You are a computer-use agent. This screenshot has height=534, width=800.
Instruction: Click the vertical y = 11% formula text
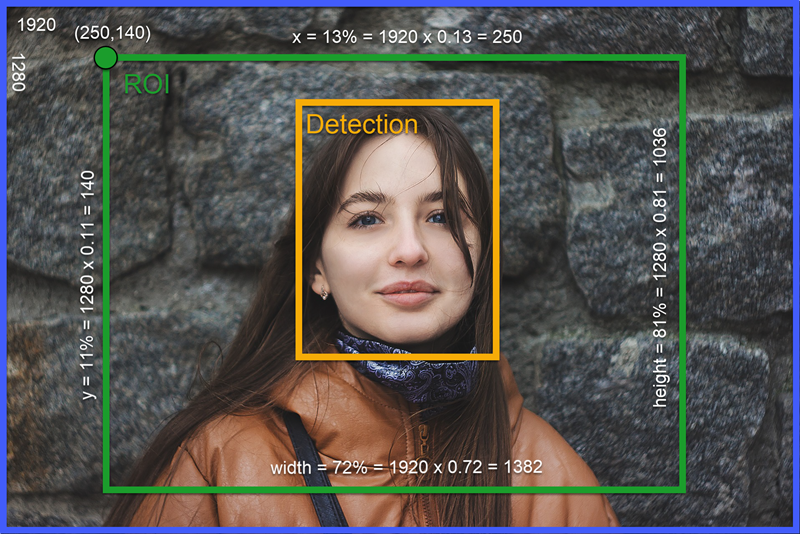click(88, 285)
